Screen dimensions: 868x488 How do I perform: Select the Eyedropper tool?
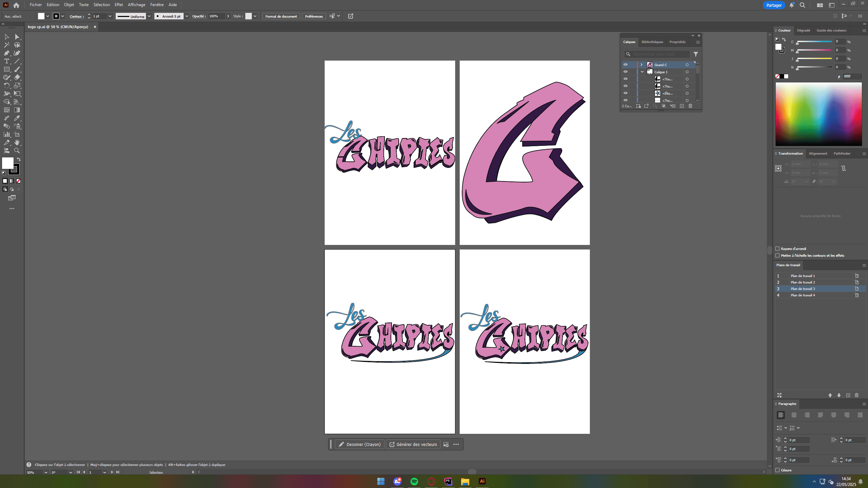pyautogui.click(x=17, y=118)
